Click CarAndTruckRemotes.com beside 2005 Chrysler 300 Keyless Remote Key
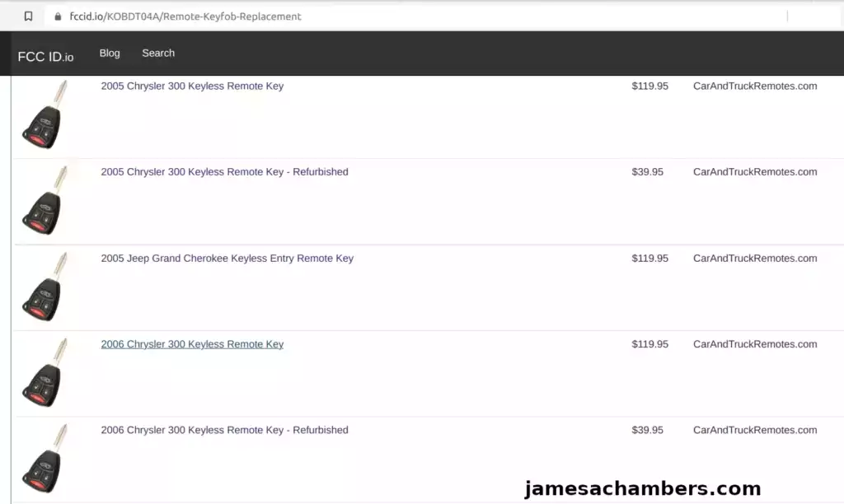The width and height of the screenshot is (844, 504). 755,86
